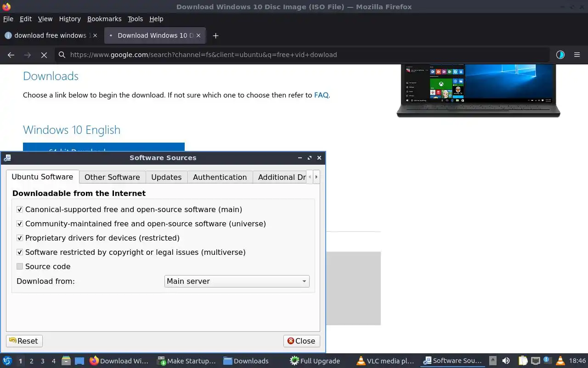This screenshot has width=588, height=368.
Task: Open the file manager launcher in the panel
Action: pos(66,361)
